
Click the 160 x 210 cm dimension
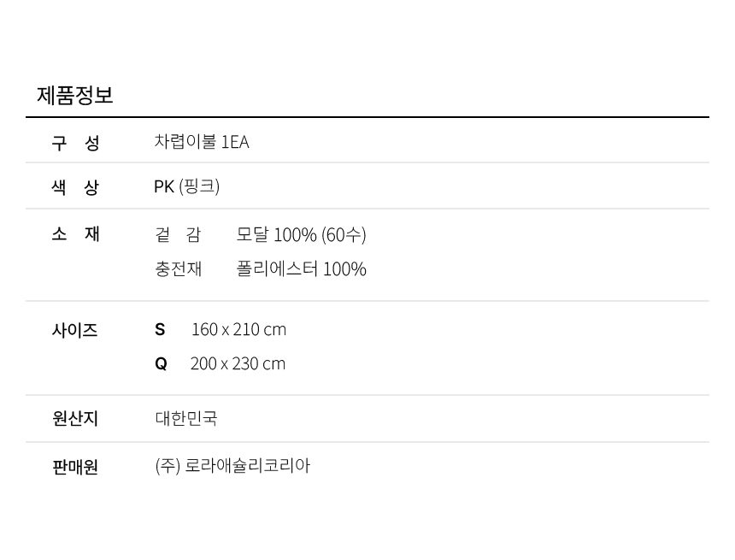click(x=238, y=329)
